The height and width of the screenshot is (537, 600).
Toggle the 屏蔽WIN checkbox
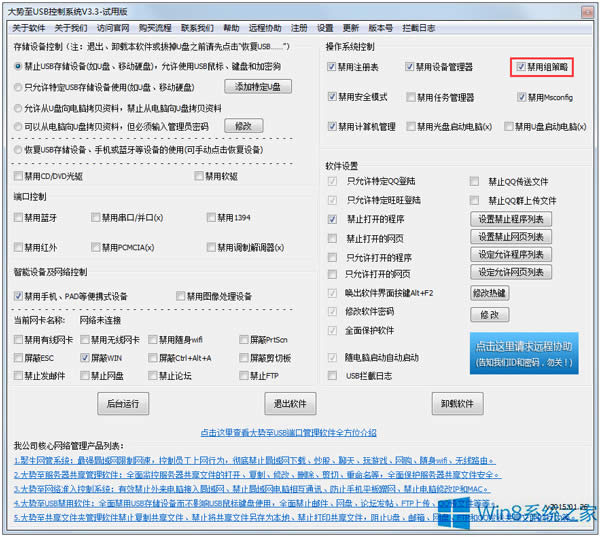pos(84,357)
